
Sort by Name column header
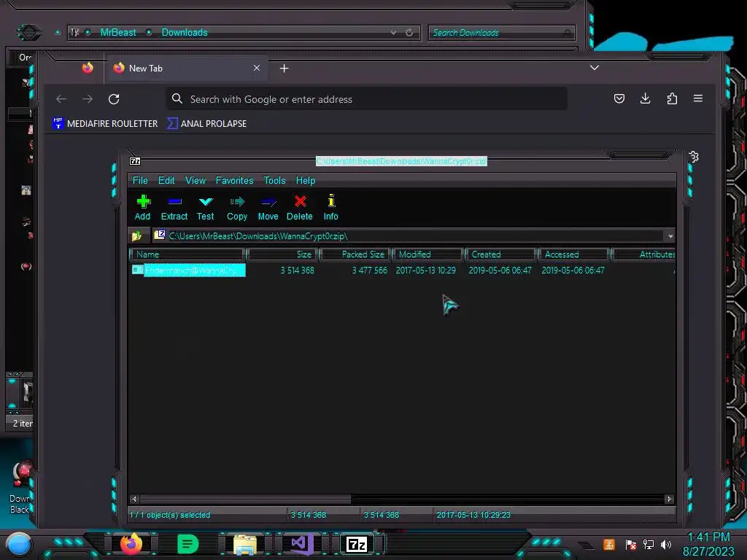187,254
